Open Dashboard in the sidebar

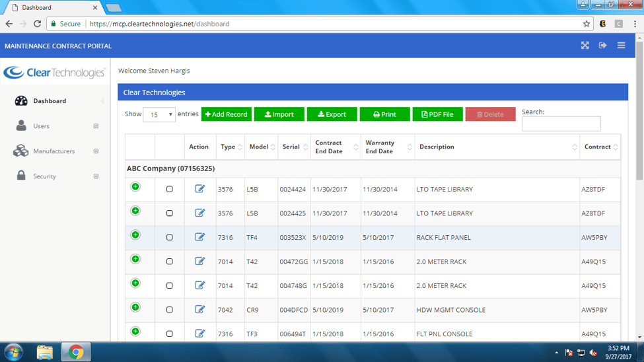point(50,101)
